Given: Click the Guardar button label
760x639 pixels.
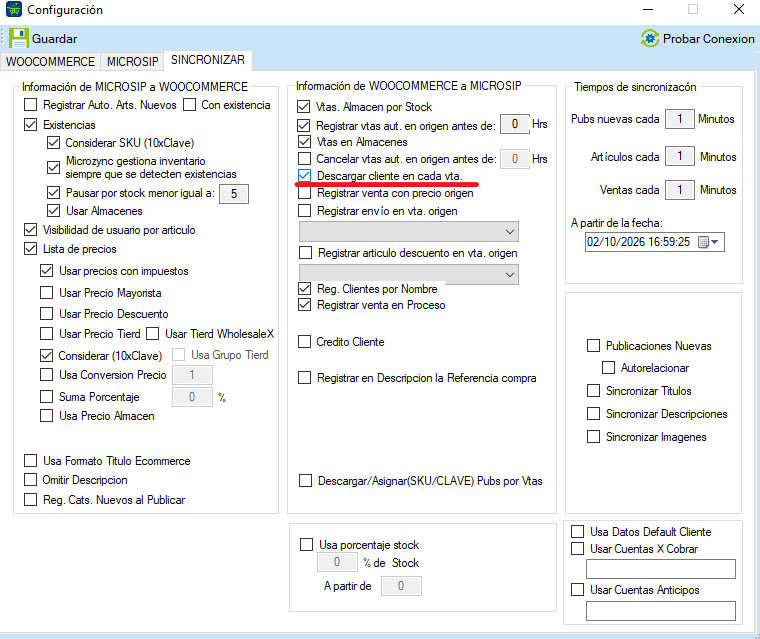Looking at the screenshot, I should [x=54, y=39].
